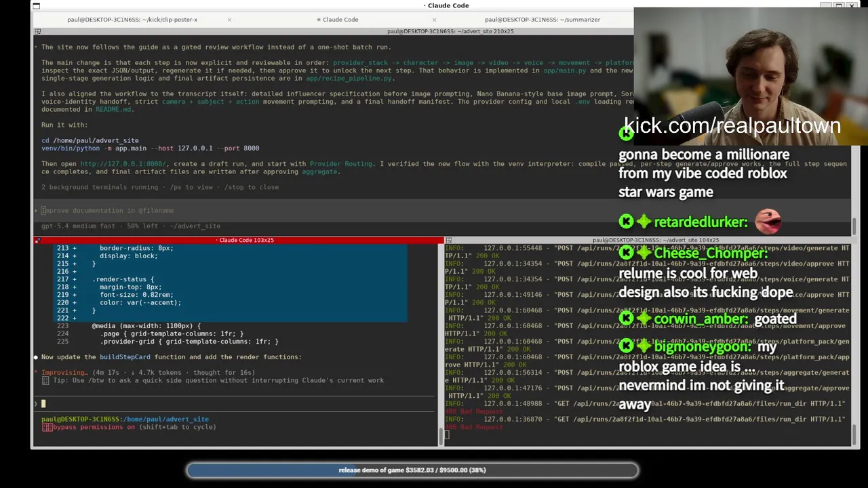Image resolution: width=868 pixels, height=488 pixels.
Task: Click the right pane's grid icon
Action: (448, 240)
